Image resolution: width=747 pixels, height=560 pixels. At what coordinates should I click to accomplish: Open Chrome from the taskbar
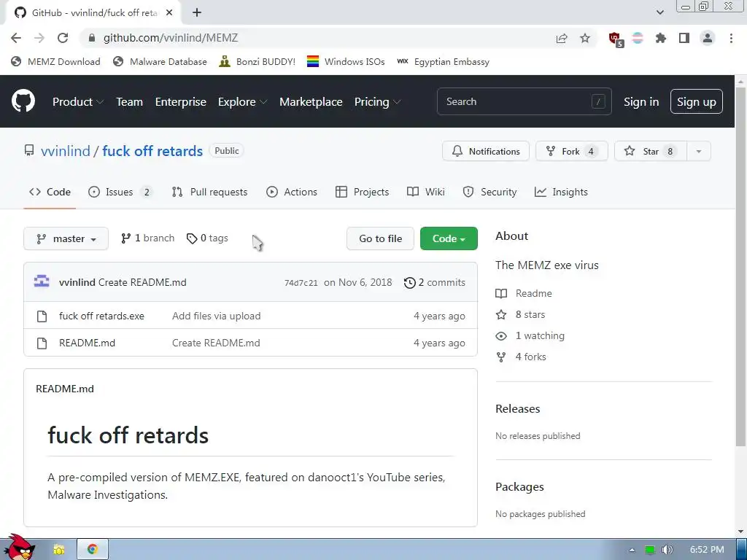pyautogui.click(x=93, y=550)
